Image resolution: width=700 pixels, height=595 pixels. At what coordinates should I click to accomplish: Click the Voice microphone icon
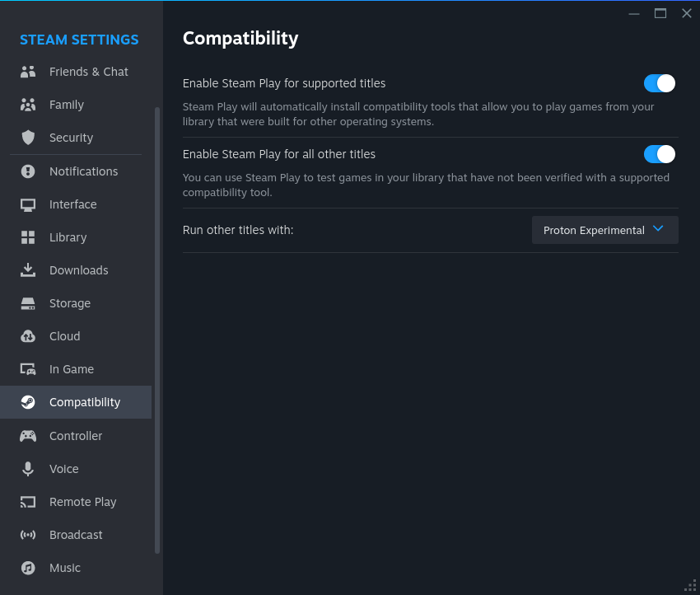28,469
